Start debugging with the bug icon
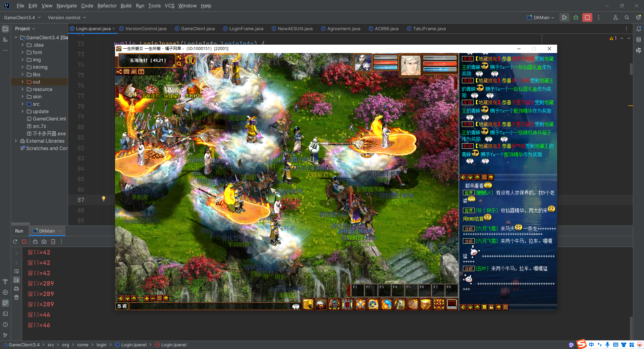This screenshot has width=644, height=349. point(576,17)
